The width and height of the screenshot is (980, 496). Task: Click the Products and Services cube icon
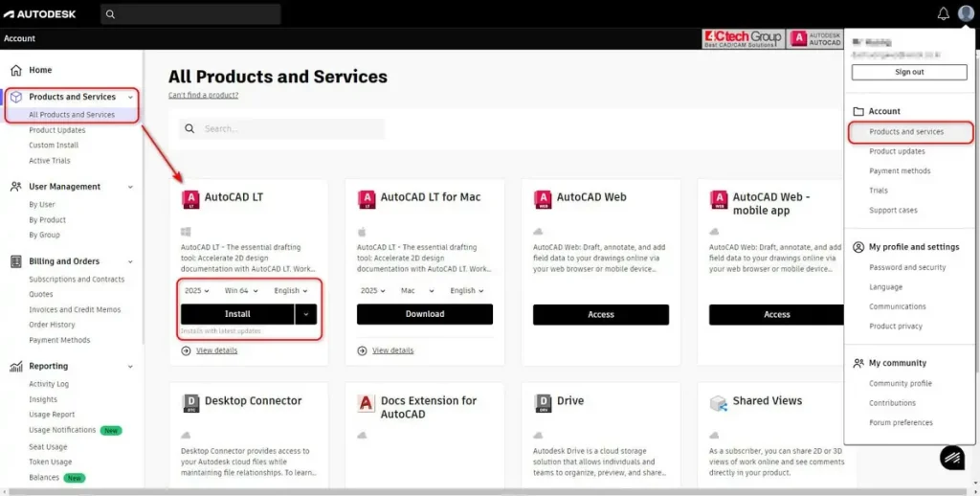pos(16,97)
